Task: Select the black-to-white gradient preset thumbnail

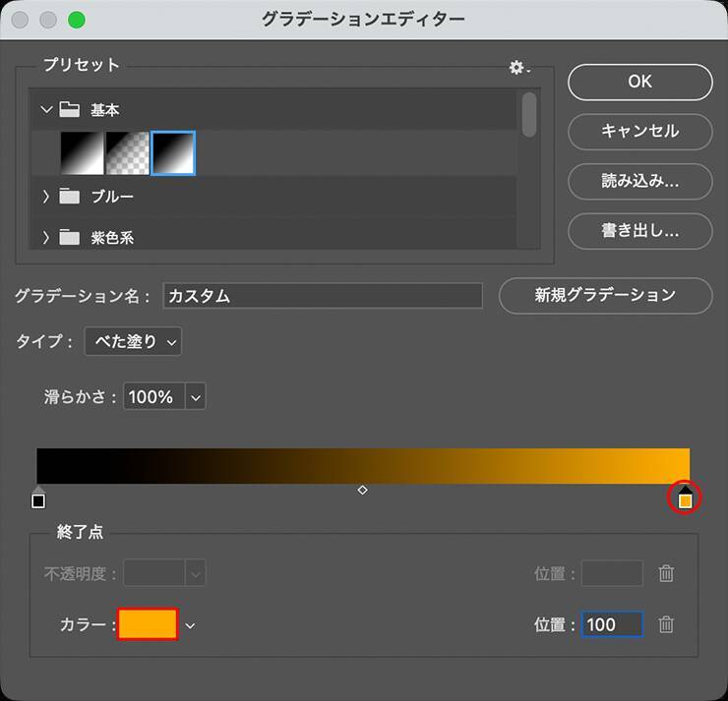Action: pyautogui.click(x=83, y=153)
